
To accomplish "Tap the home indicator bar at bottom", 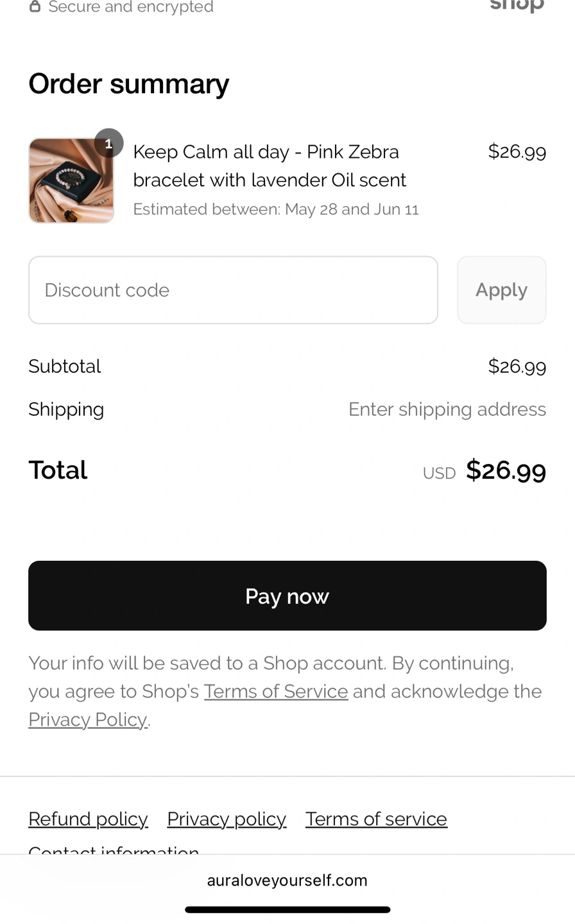I will click(287, 909).
